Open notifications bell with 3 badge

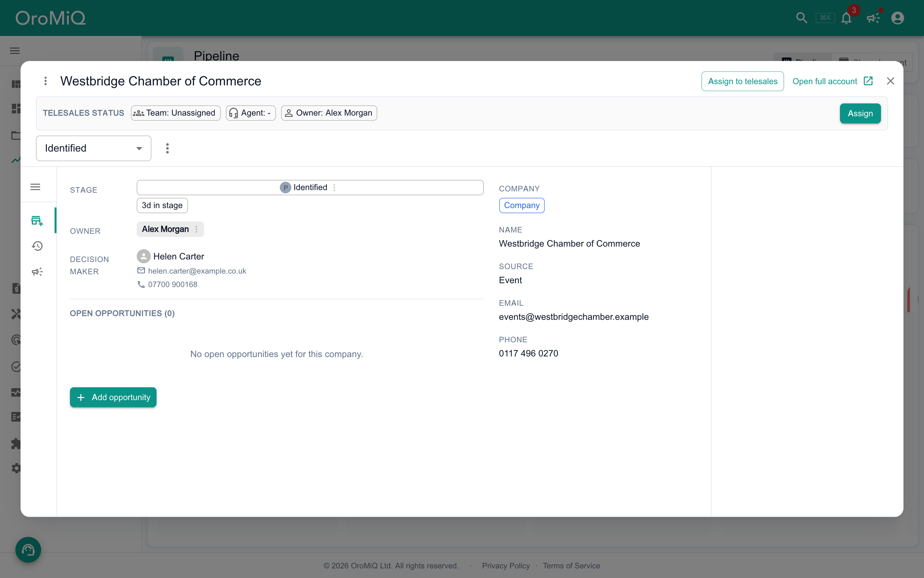click(x=846, y=18)
